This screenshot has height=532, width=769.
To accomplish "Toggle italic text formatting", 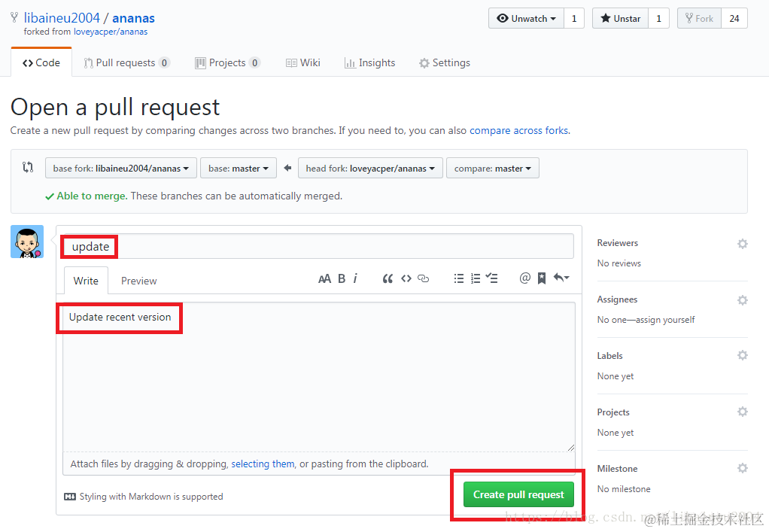I will (355, 278).
